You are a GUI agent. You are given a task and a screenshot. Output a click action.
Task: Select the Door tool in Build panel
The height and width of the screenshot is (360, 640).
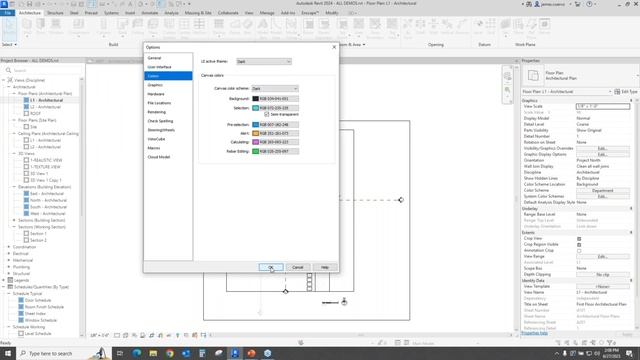[40, 27]
